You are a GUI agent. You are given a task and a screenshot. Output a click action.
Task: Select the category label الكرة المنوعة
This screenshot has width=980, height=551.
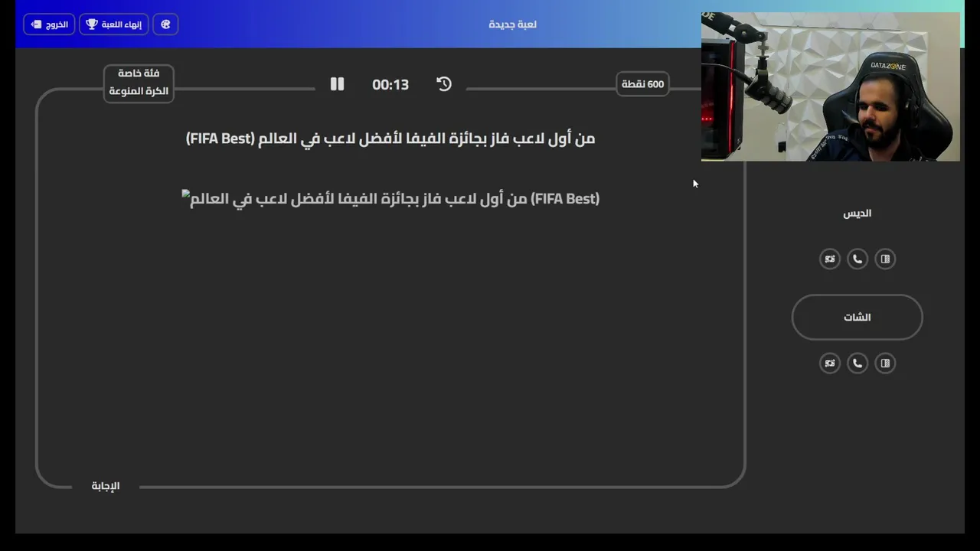click(139, 83)
